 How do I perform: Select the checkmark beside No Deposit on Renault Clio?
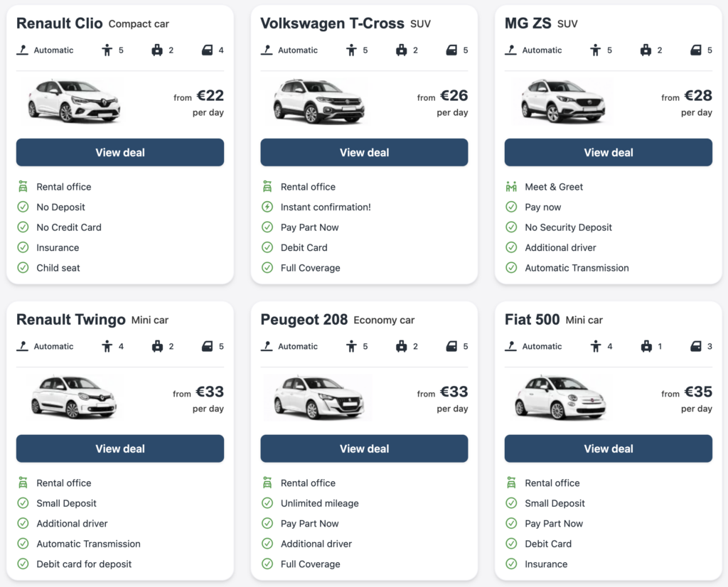(x=24, y=207)
